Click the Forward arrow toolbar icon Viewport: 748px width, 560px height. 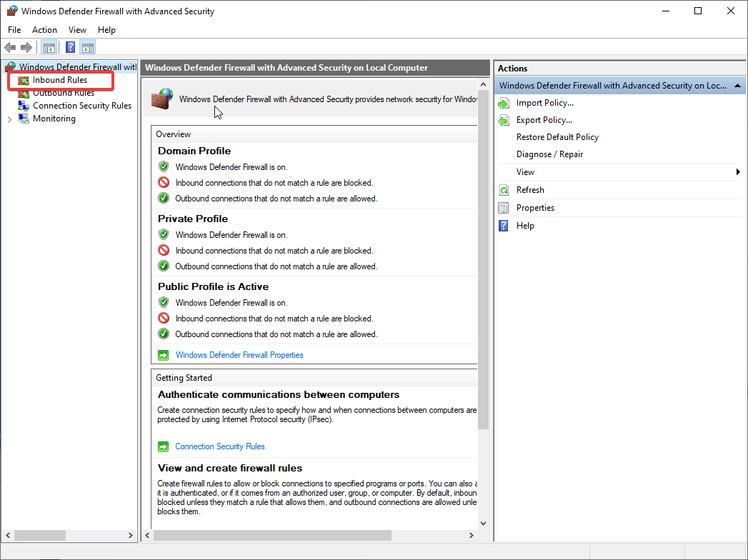pyautogui.click(x=26, y=47)
